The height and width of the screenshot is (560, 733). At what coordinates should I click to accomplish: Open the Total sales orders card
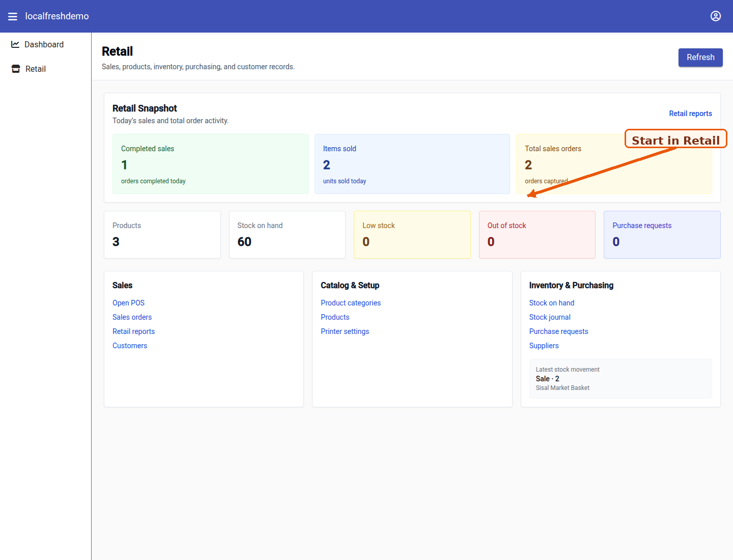(x=614, y=164)
